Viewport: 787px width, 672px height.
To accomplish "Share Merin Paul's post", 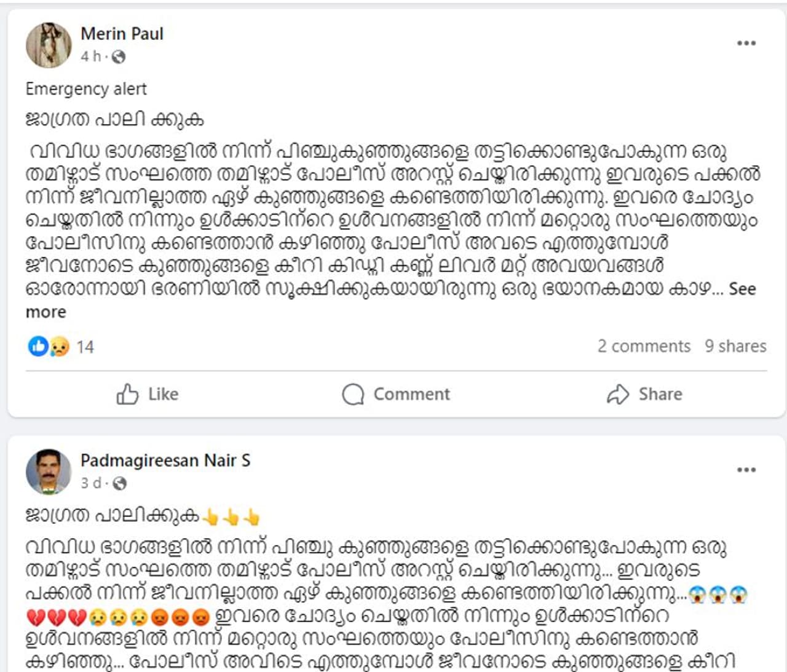I will pos(644,394).
